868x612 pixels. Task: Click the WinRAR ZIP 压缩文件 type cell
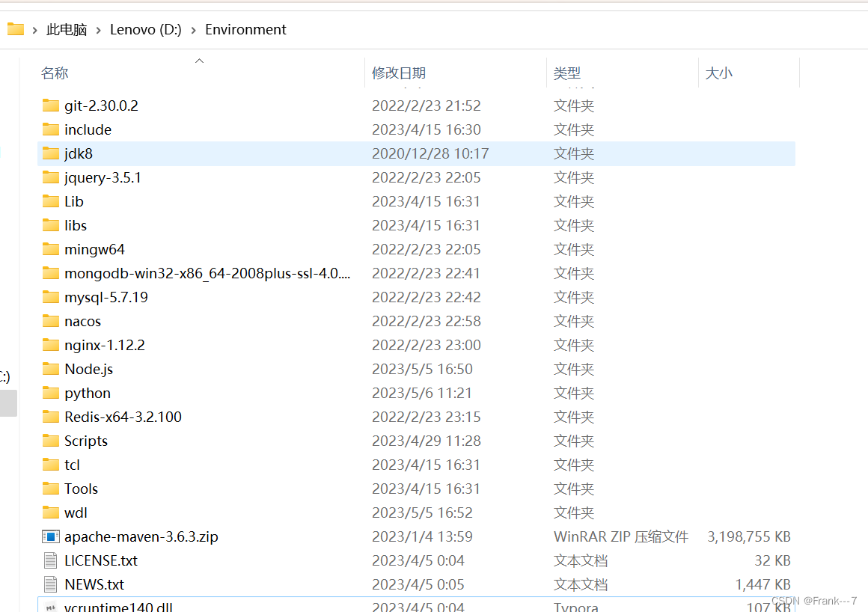620,536
